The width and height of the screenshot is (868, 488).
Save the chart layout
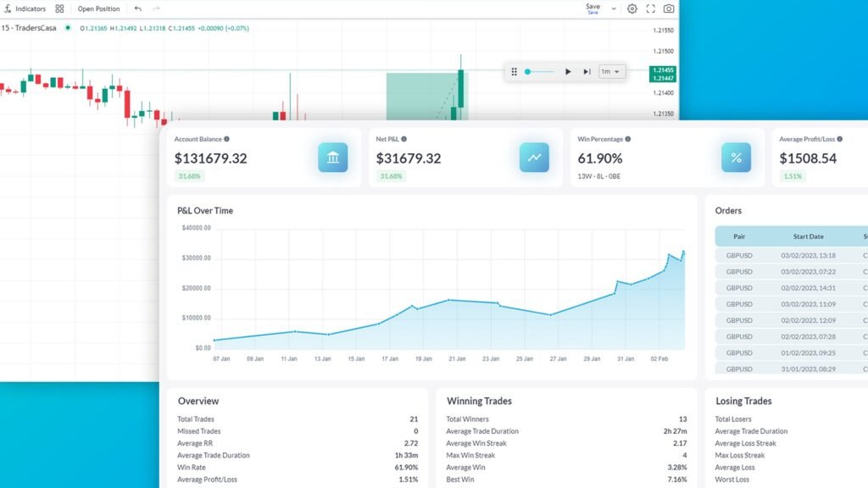click(593, 8)
